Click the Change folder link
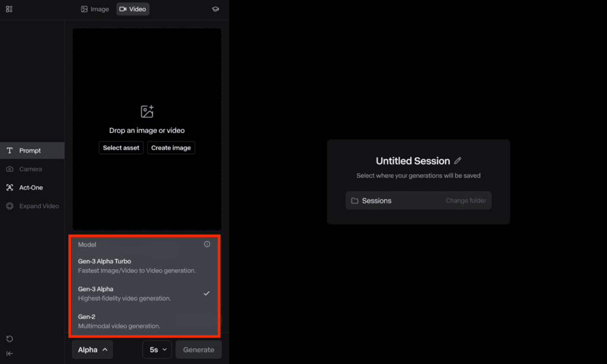607x364 pixels. tap(465, 201)
